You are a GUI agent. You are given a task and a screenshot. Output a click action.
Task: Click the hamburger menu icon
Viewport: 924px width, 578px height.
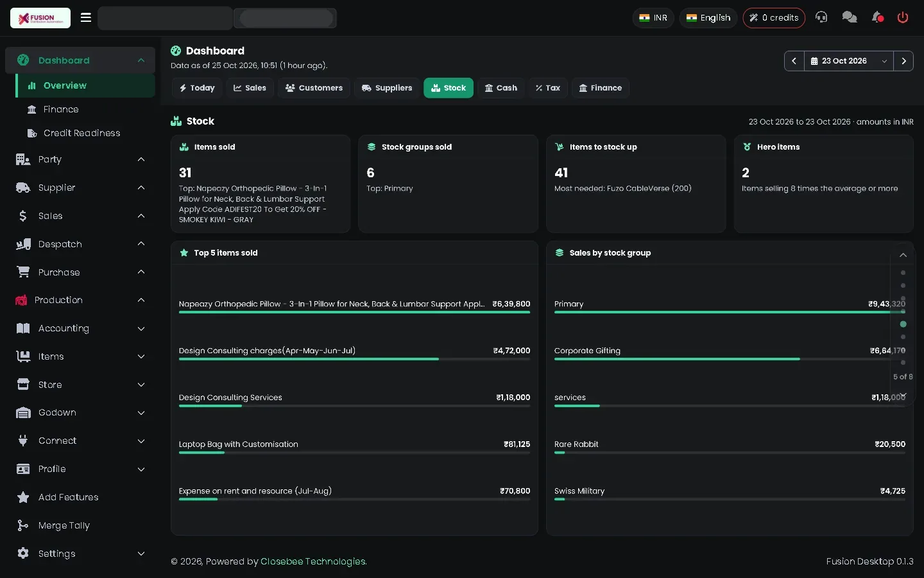(85, 17)
